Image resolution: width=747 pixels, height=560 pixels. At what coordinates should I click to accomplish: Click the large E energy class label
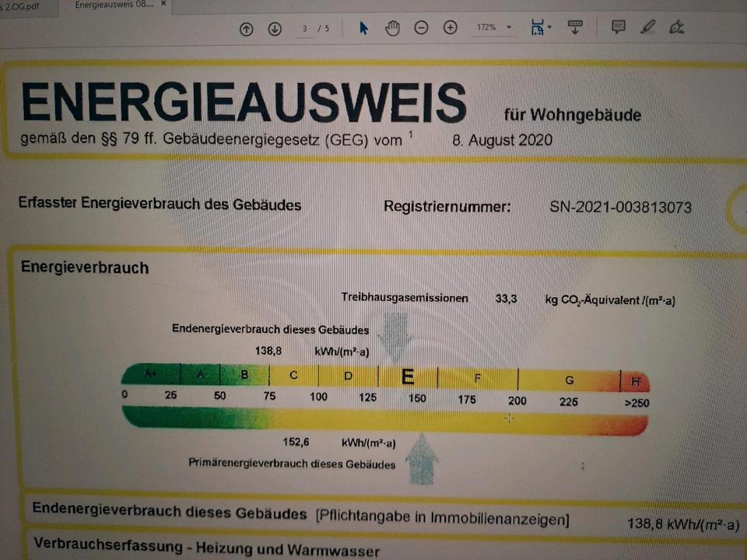[407, 377]
